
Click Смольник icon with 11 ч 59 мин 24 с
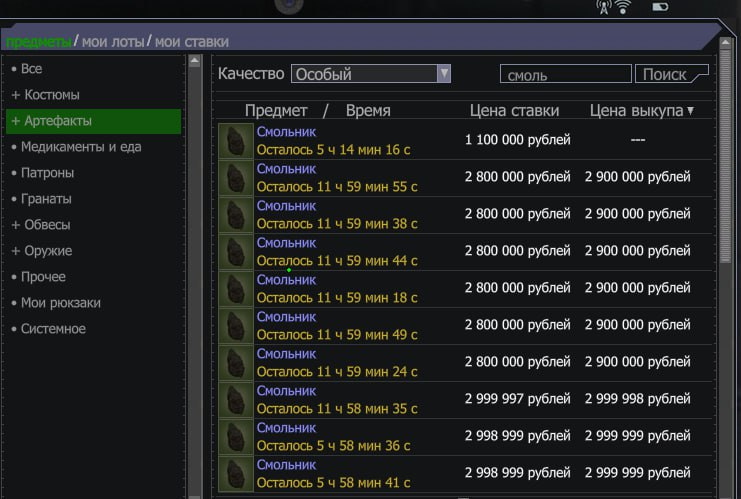coord(236,362)
